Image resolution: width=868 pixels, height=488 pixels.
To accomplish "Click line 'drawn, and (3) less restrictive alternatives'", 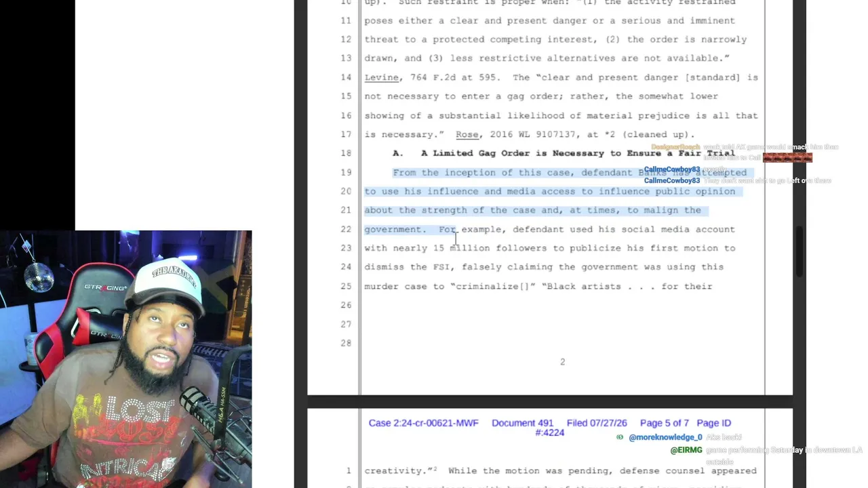I will pyautogui.click(x=547, y=58).
